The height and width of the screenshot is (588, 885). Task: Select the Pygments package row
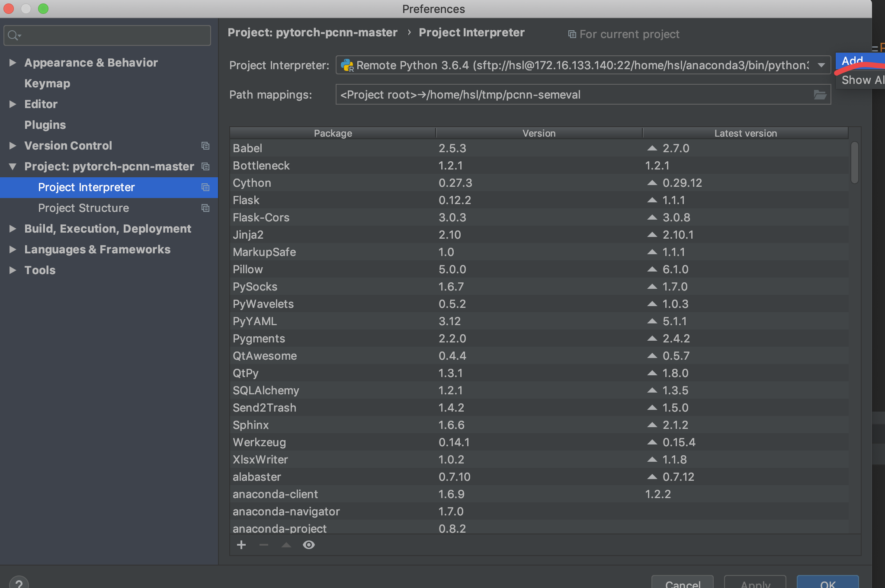point(539,339)
